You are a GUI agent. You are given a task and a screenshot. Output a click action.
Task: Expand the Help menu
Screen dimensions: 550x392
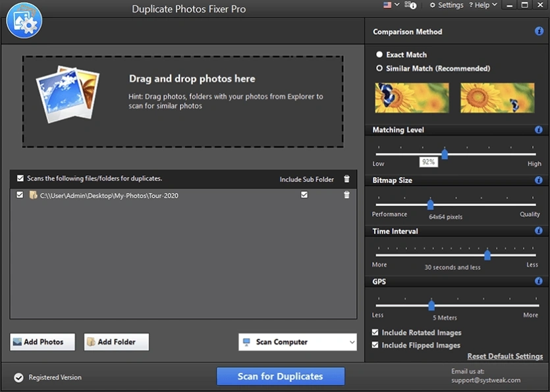[x=482, y=5]
